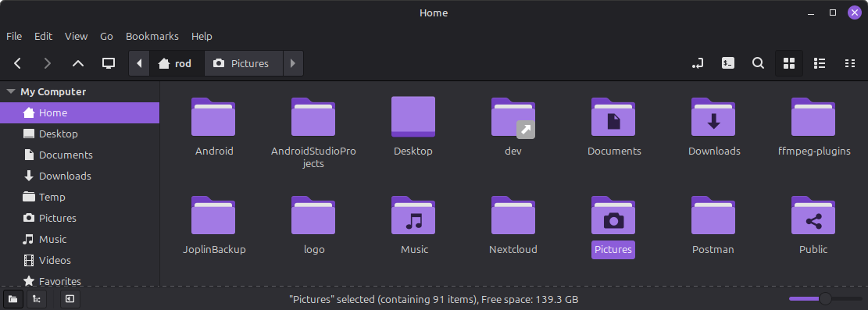Screen dimensions: 868x310
Task: Switch to compact view
Action: 850,63
